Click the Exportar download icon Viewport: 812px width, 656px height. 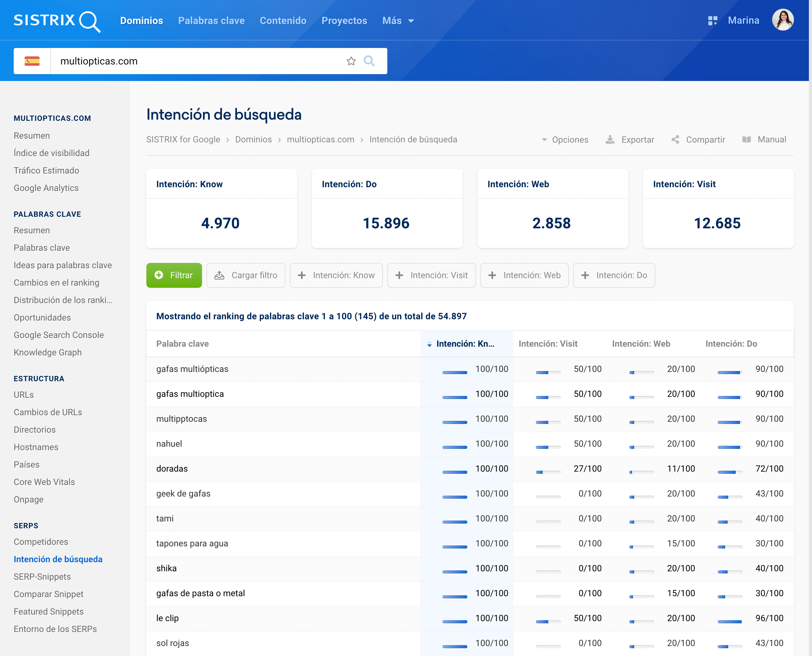(610, 140)
